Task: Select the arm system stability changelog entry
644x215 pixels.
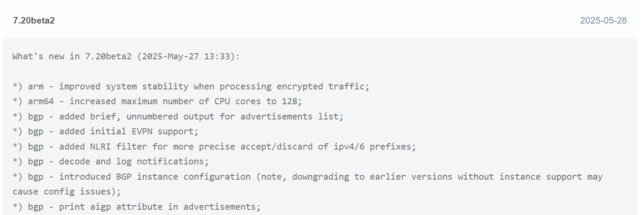Action: [x=191, y=86]
